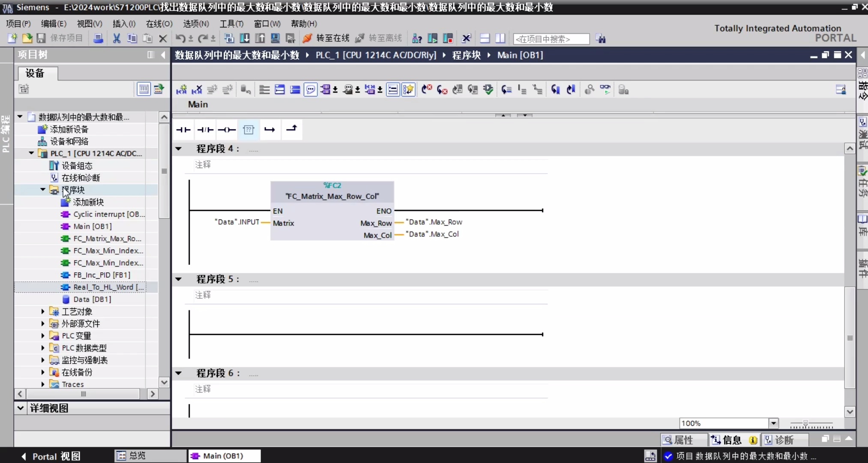Insert a normally open contact

183,129
